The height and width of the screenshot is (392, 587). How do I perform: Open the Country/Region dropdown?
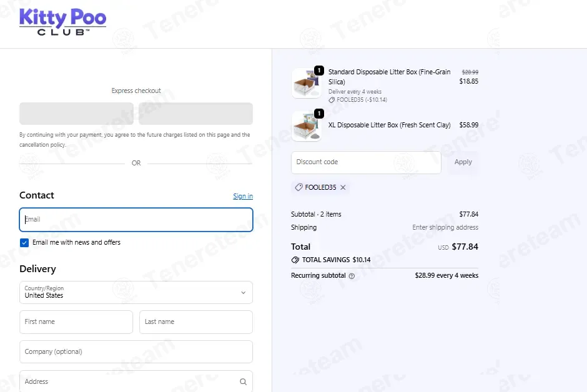click(x=136, y=292)
